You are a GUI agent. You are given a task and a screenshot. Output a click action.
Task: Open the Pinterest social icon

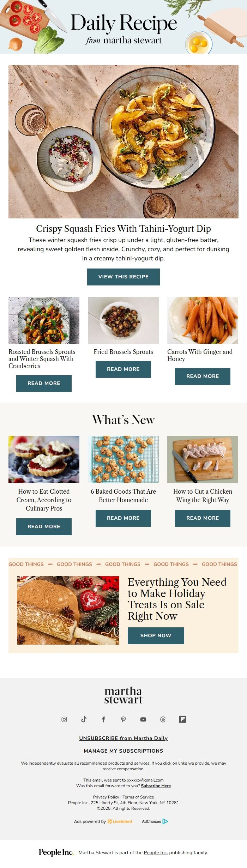(x=123, y=719)
